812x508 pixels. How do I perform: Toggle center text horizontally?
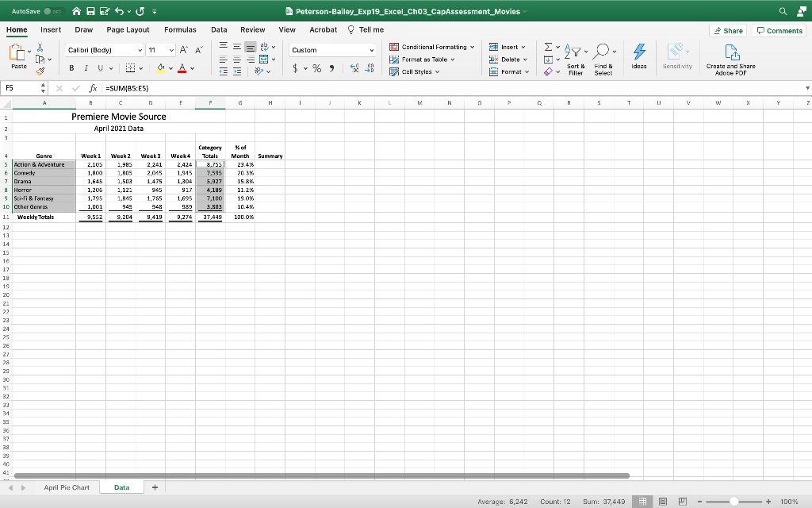tap(237, 59)
